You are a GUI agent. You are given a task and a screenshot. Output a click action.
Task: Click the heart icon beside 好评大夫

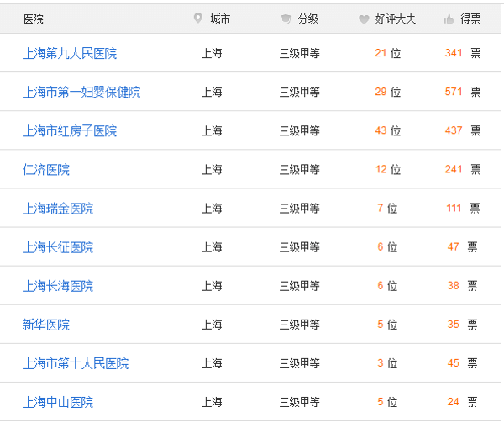tap(364, 19)
